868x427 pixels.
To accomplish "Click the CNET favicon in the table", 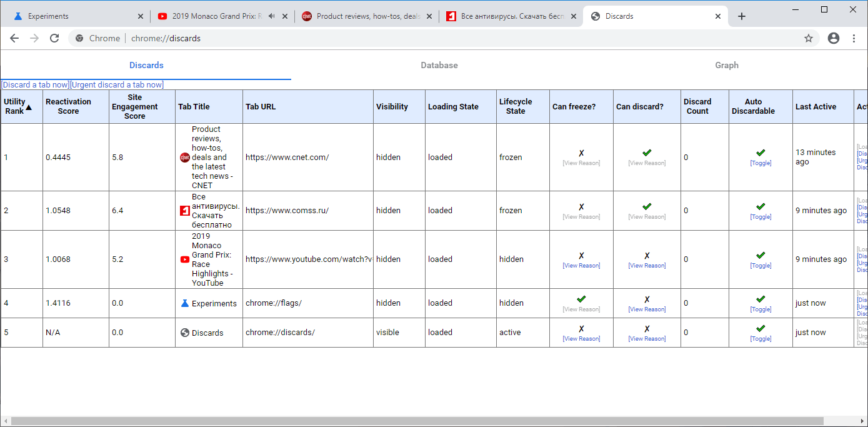I will pos(184,158).
